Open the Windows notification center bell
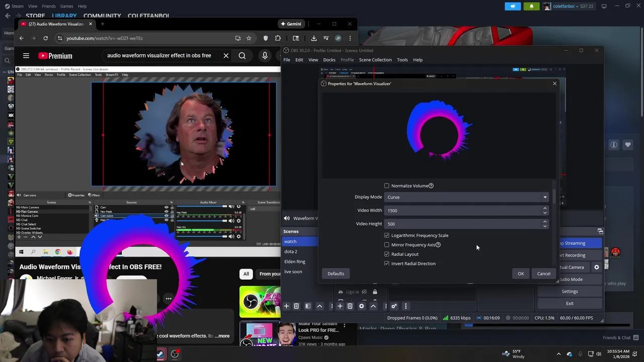Image resolution: width=644 pixels, height=362 pixels. tap(636, 354)
